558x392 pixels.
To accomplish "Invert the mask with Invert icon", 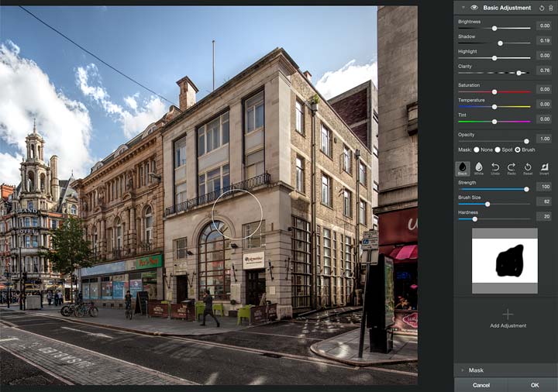I will 544,168.
